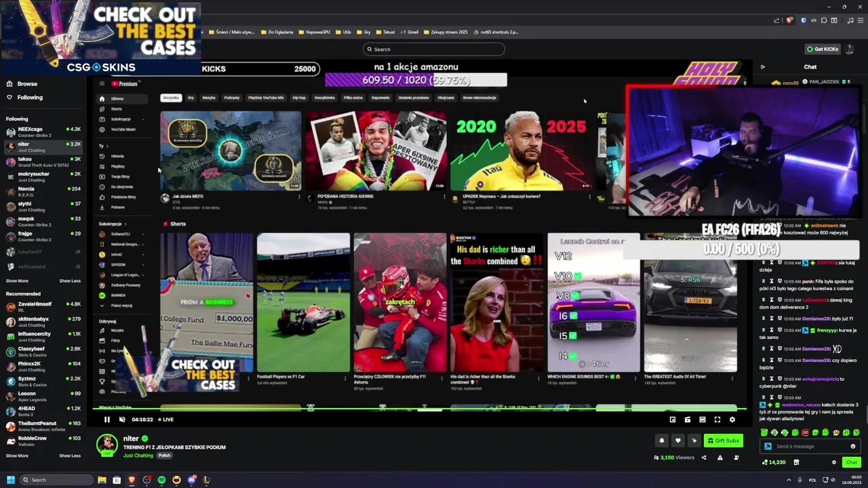868x488 pixels.
Task: Pause the live stream playback
Action: [106, 420]
